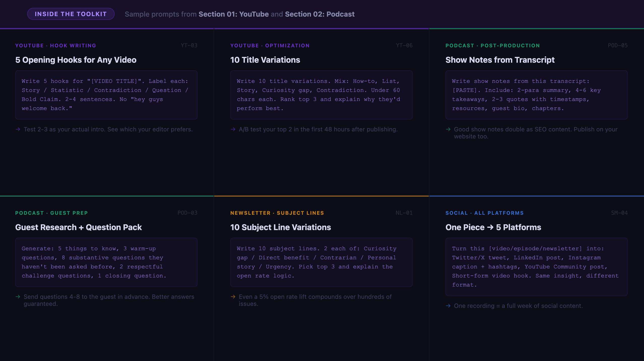Select the POD-05 card identifier
The image size is (644, 361).
pos(618,45)
